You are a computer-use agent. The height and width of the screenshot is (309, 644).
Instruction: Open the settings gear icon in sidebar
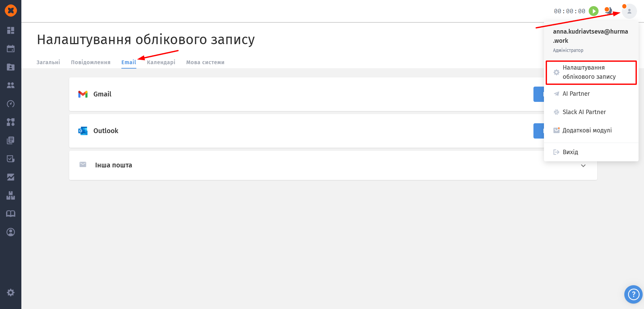coord(11,292)
